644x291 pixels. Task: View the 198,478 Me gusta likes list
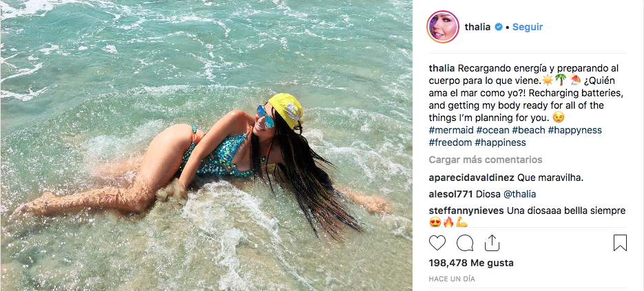click(471, 263)
